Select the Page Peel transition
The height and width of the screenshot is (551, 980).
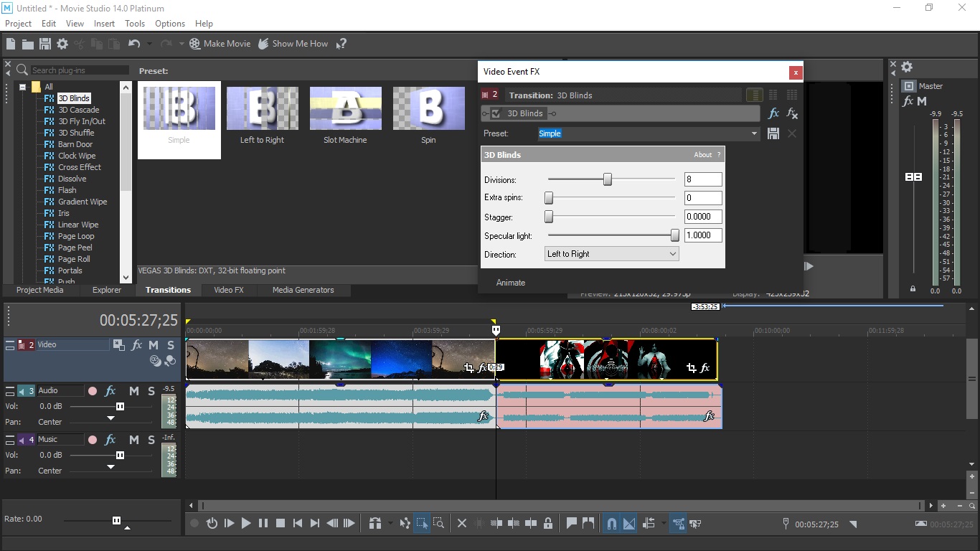75,248
